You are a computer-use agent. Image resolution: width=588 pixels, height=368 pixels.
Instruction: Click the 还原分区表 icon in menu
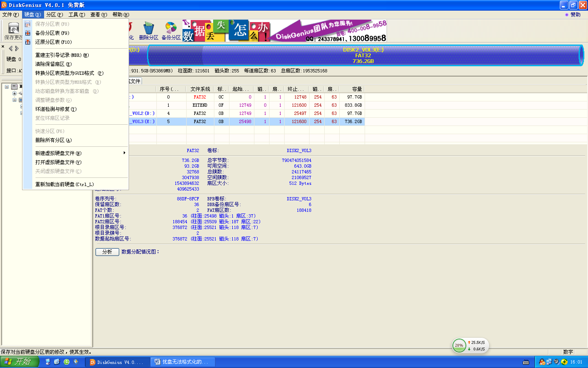coord(28,42)
